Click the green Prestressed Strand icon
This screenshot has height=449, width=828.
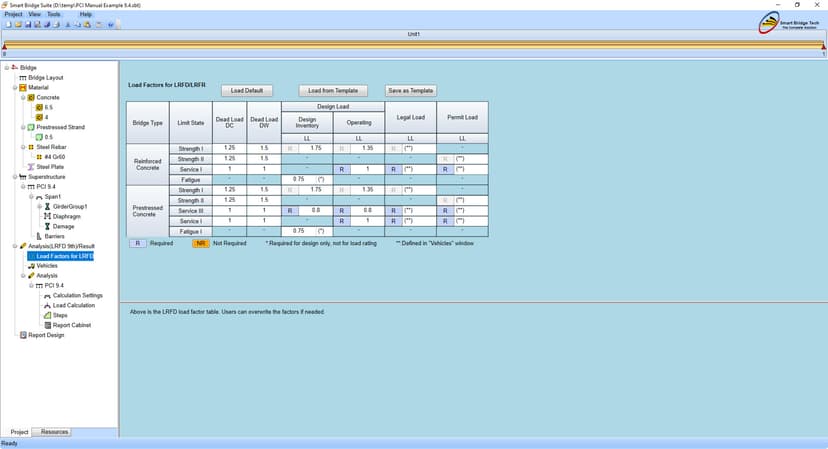pos(31,127)
